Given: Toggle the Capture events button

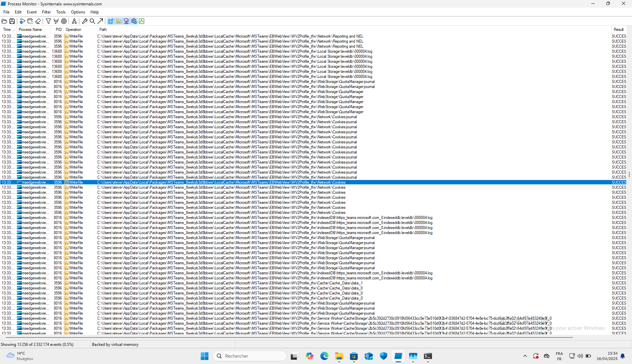Looking at the screenshot, I should tap(22, 21).
